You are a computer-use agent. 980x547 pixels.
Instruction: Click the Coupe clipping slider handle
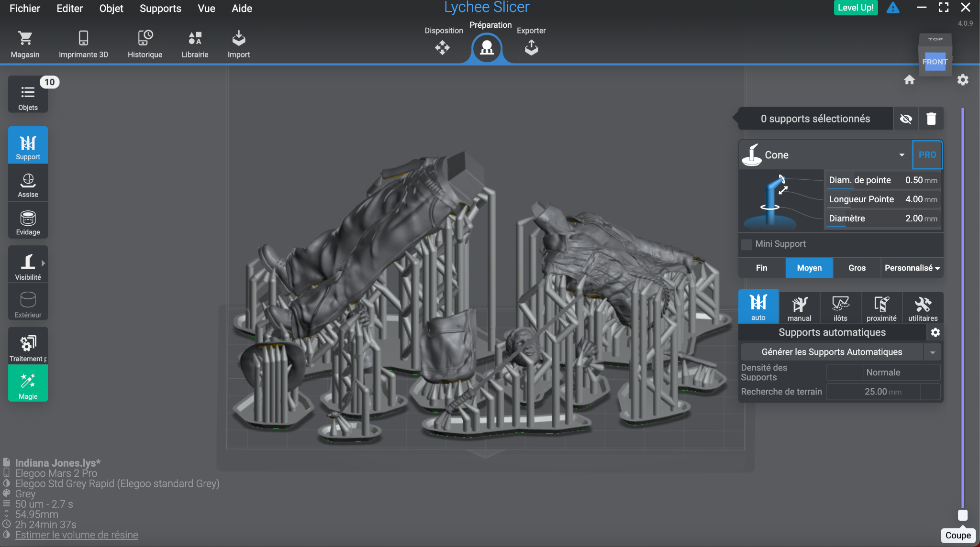point(962,515)
